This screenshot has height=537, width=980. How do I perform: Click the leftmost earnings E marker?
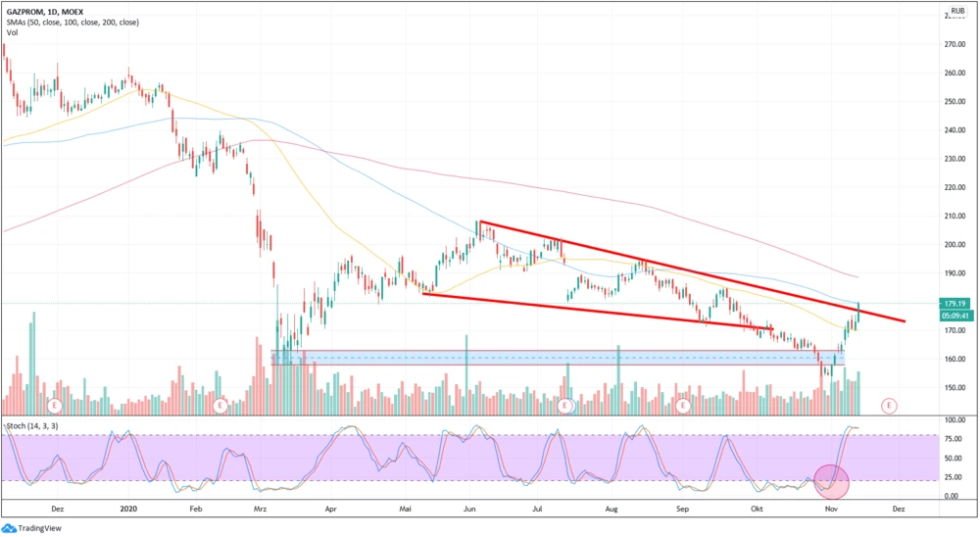[55, 404]
